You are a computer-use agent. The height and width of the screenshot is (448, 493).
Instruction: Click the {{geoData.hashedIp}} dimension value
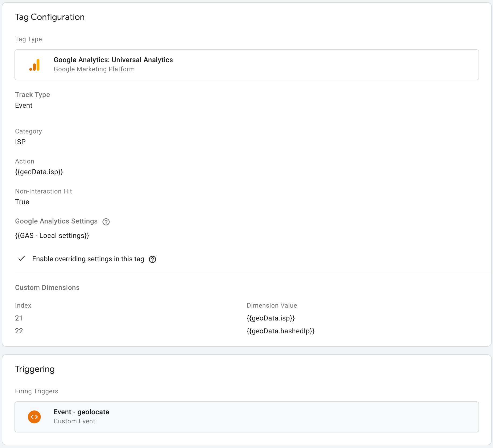(281, 331)
